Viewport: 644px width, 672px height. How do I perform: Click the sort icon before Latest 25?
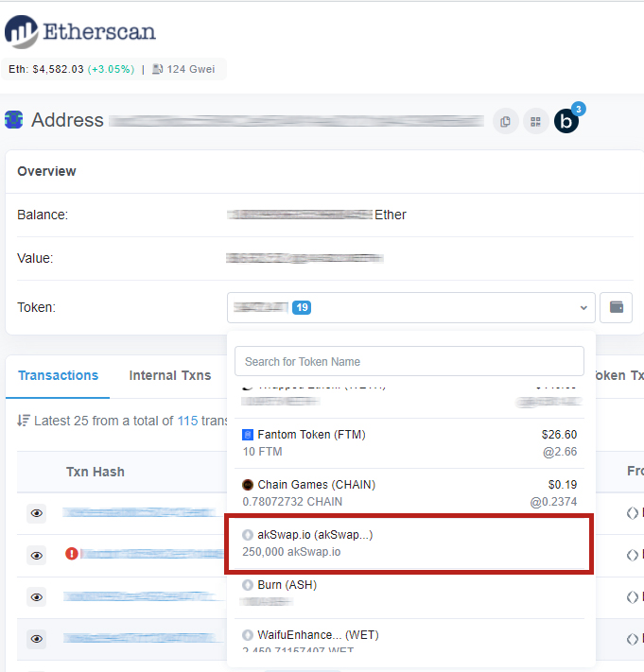(23, 421)
